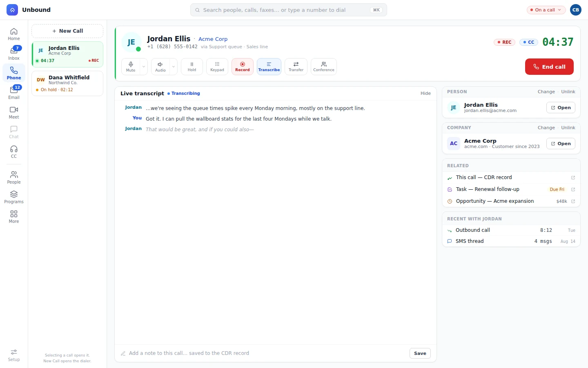The image size is (588, 368).
Task: Hide the live transcript
Action: [425, 93]
